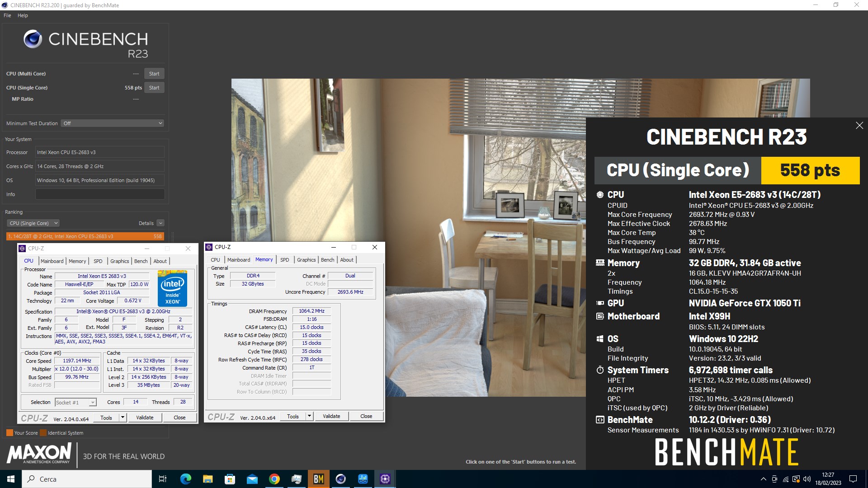Open Tools dropdown arrow in left CPU-Z
This screenshot has height=488, width=868.
(x=123, y=418)
